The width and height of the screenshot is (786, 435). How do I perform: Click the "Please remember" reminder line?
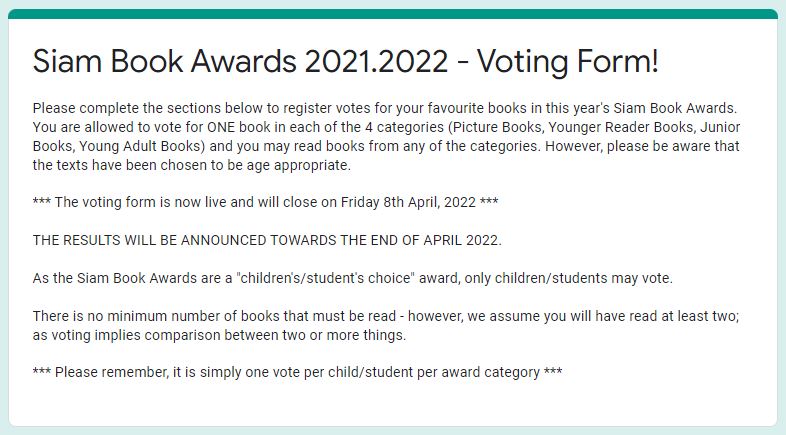pos(297,372)
